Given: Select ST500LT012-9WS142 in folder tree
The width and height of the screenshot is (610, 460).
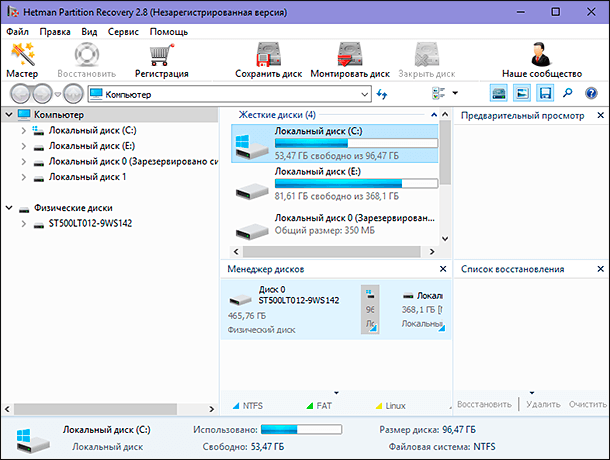Looking at the screenshot, I should 90,224.
